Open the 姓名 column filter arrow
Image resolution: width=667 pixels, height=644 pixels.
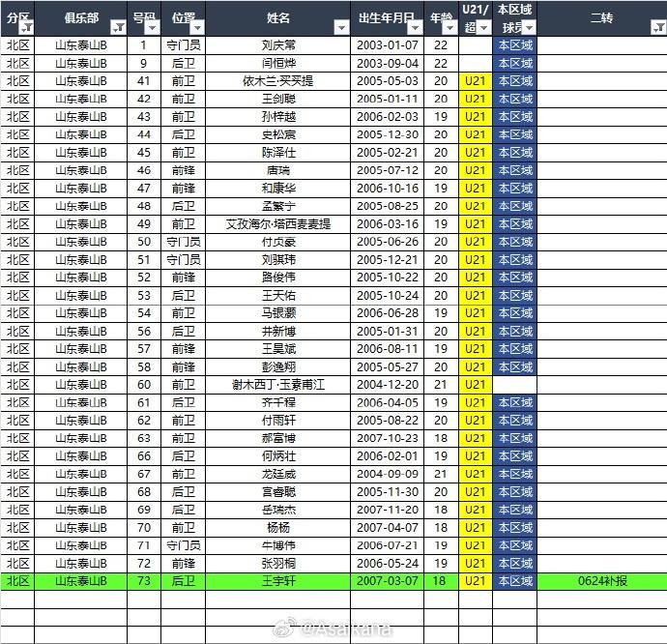click(341, 27)
